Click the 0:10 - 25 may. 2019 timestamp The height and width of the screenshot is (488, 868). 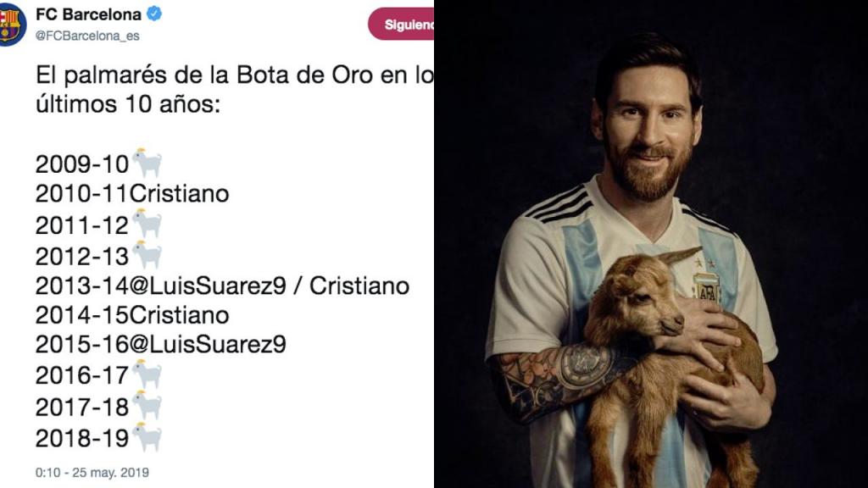coord(92,473)
